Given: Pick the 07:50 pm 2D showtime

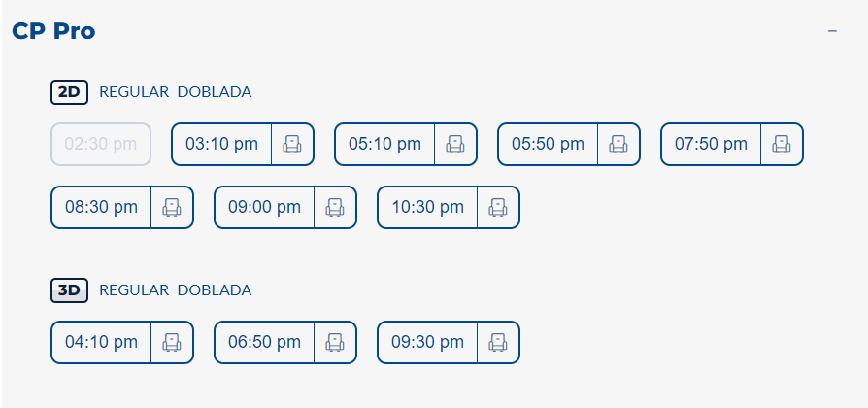Looking at the screenshot, I should click(x=711, y=145).
